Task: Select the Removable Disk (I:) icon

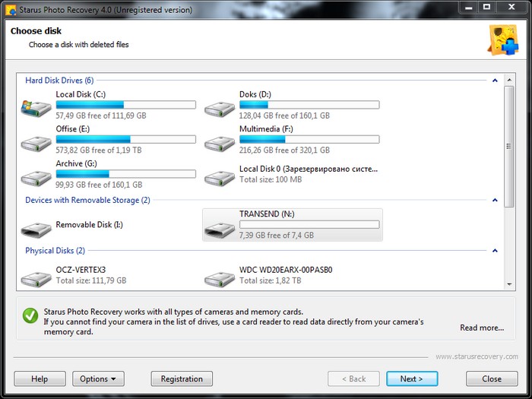Action: (36, 230)
